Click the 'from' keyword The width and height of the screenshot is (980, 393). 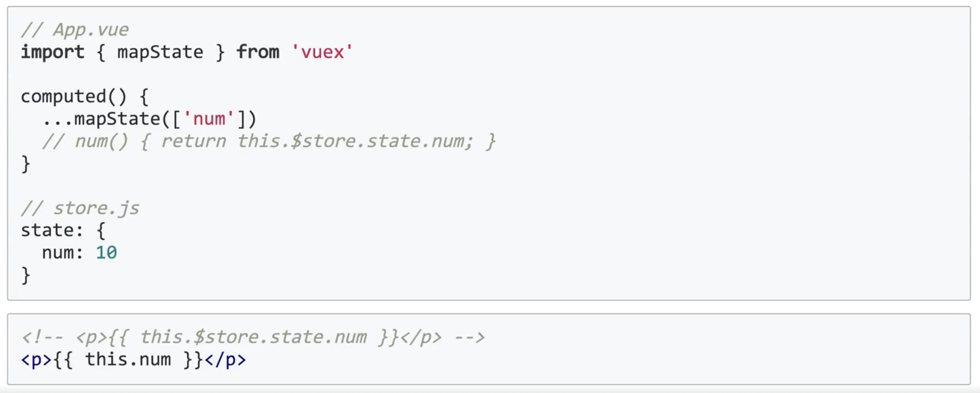point(258,52)
